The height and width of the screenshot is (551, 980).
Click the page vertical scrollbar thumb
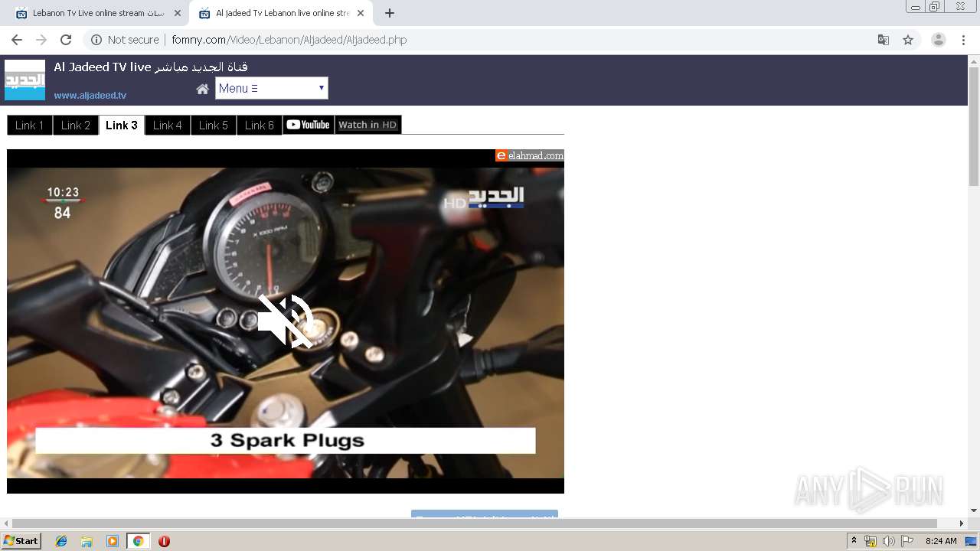[974, 126]
